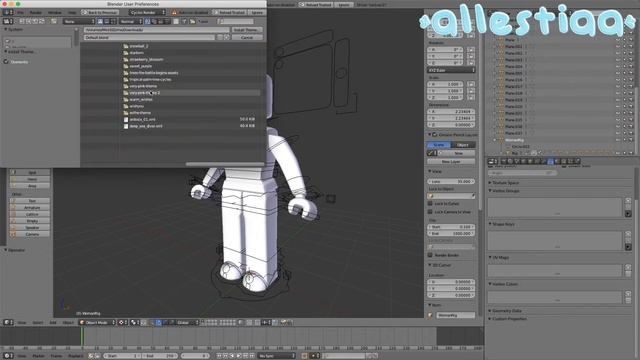Click the file path input field
Viewport: 640px width, 360px height.
(x=156, y=30)
